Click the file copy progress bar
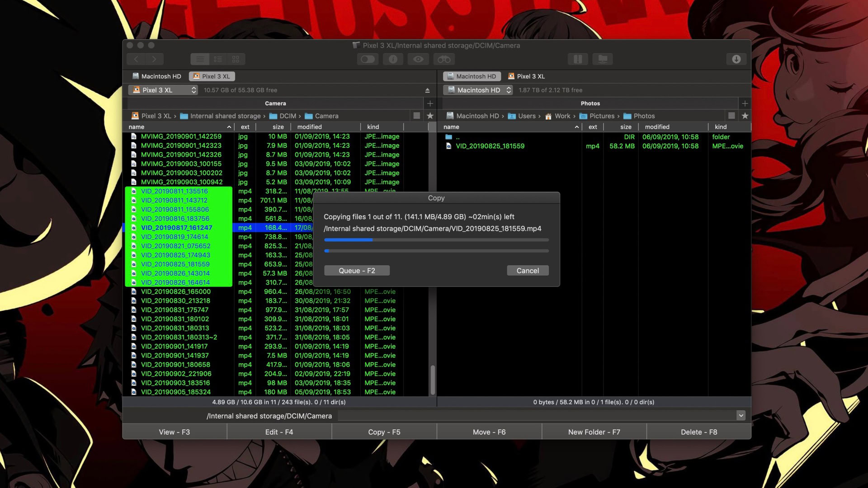Screen dimensions: 868x488 pos(436,240)
